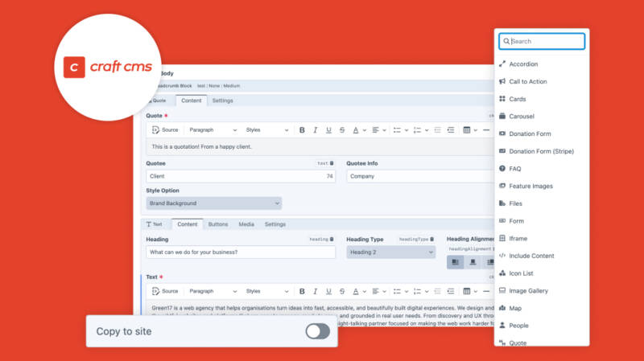This screenshot has width=644, height=361.
Task: Open the Style Option Brand Background dropdown
Action: [213, 203]
